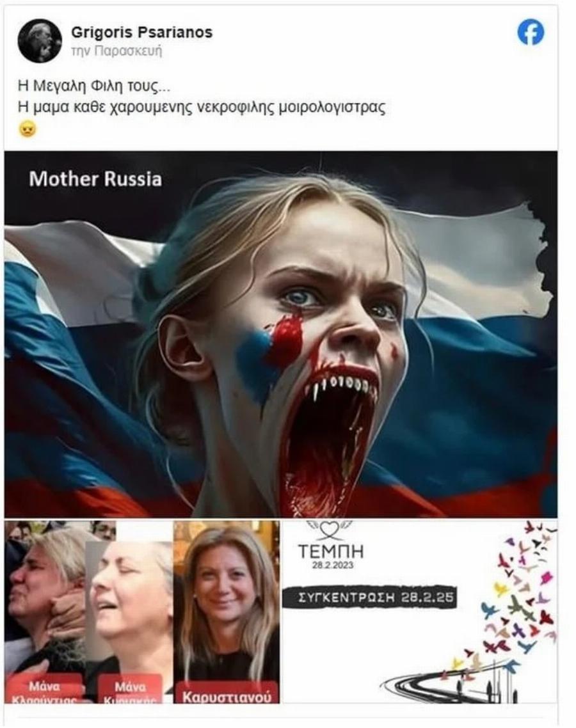
Task: Click the ΣΥΓΚΕΝΤΡΩΣΗ 28.2.25 banner
Action: point(370,597)
